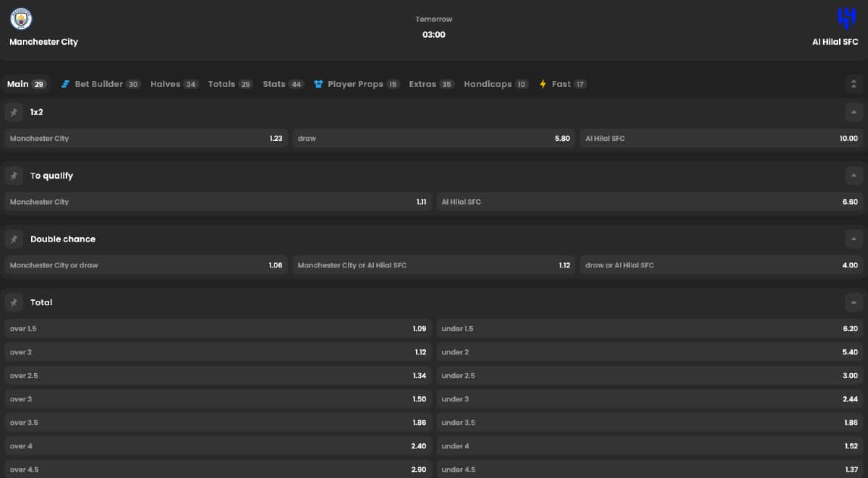Select Manchester City or Al Hilal SFC at 1.12
This screenshot has height=478, width=868.
click(x=434, y=265)
